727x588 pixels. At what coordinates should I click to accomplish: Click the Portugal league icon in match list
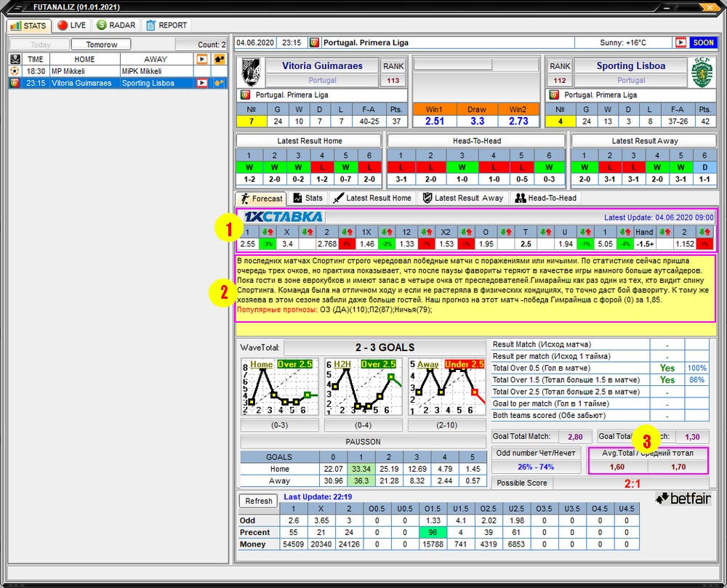point(15,84)
